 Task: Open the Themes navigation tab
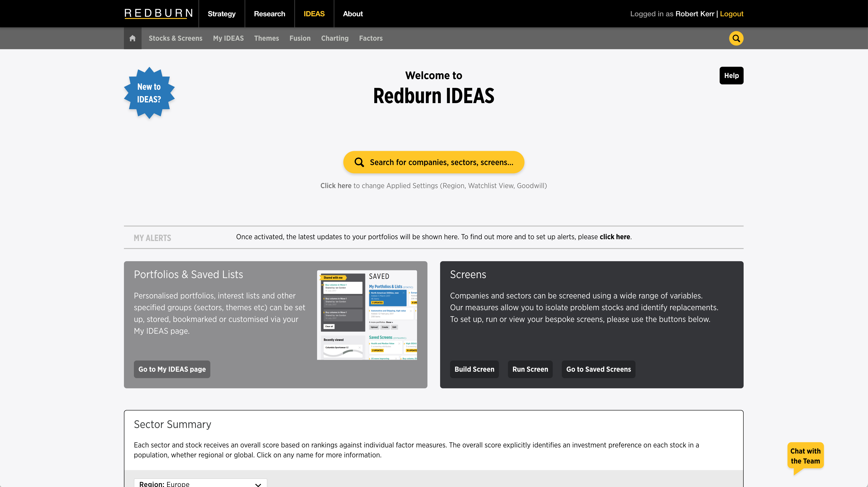click(x=267, y=38)
